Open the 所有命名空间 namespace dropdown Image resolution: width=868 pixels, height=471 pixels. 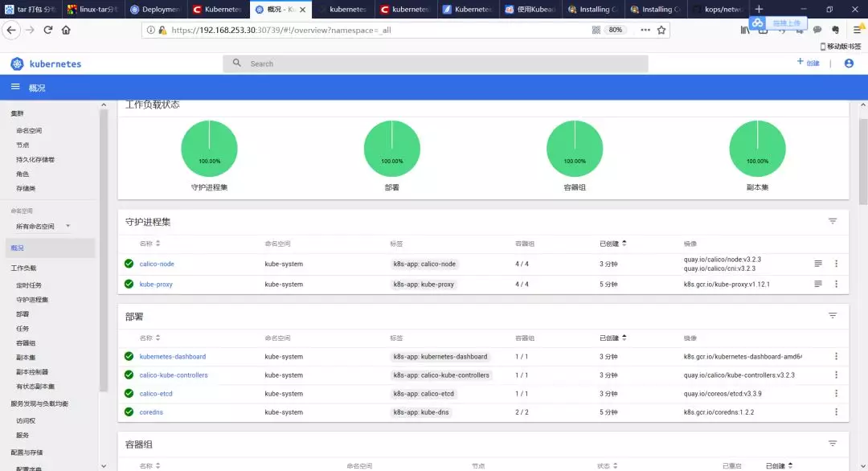point(43,227)
